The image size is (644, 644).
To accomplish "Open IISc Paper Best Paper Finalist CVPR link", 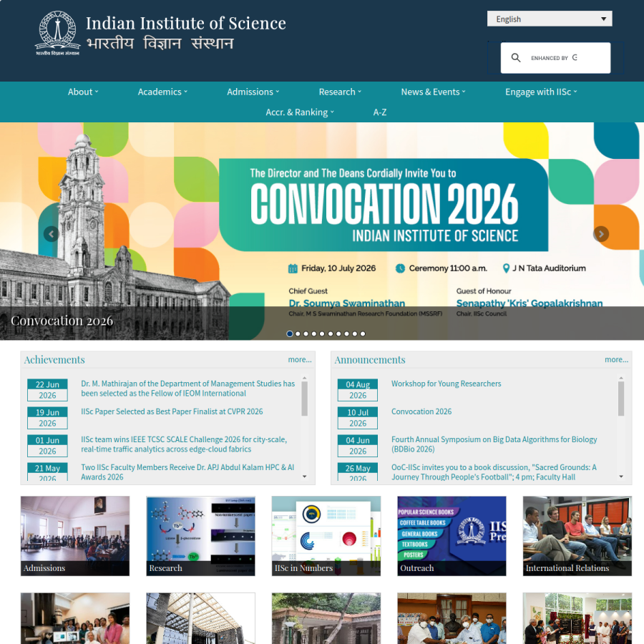I will point(172,411).
